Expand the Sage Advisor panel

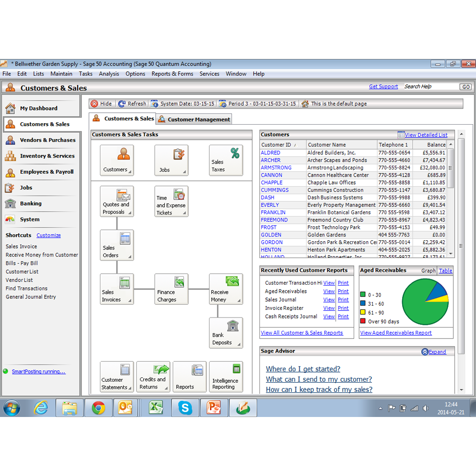tap(434, 352)
